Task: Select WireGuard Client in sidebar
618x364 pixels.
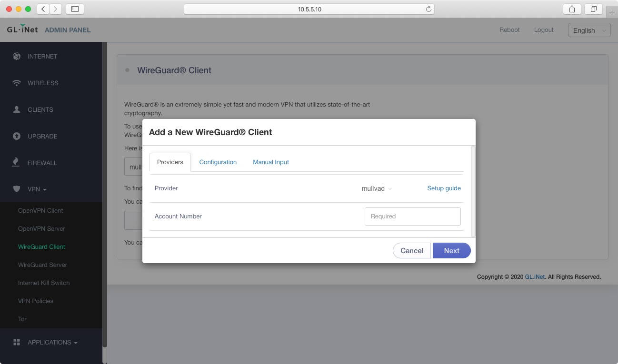Action: coord(41,246)
